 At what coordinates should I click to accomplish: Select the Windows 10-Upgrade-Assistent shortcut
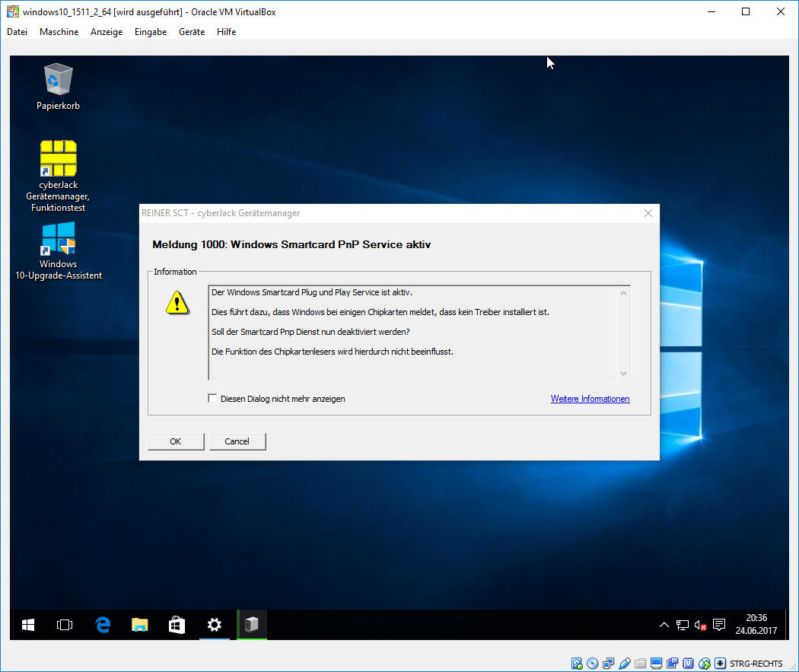[x=58, y=251]
